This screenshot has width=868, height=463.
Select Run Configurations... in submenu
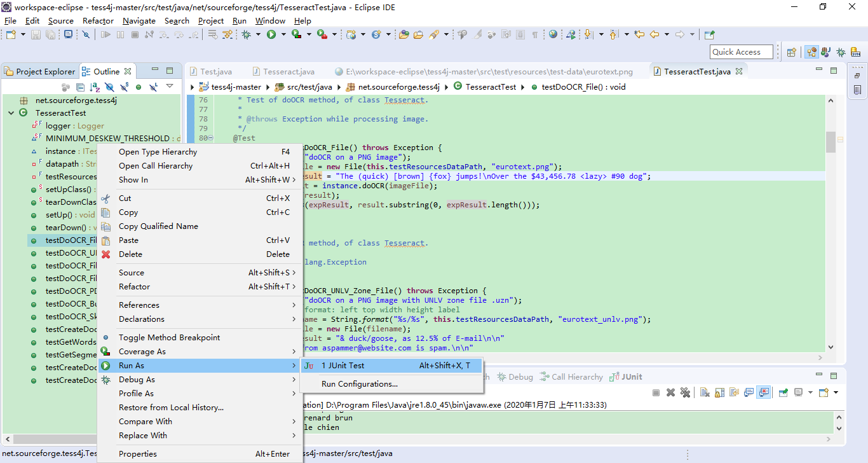391,384
